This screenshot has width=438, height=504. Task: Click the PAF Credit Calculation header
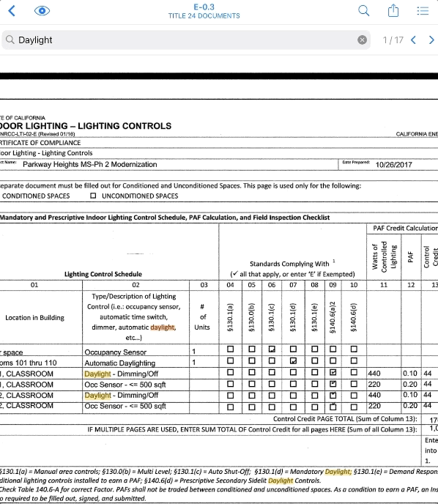click(x=405, y=229)
